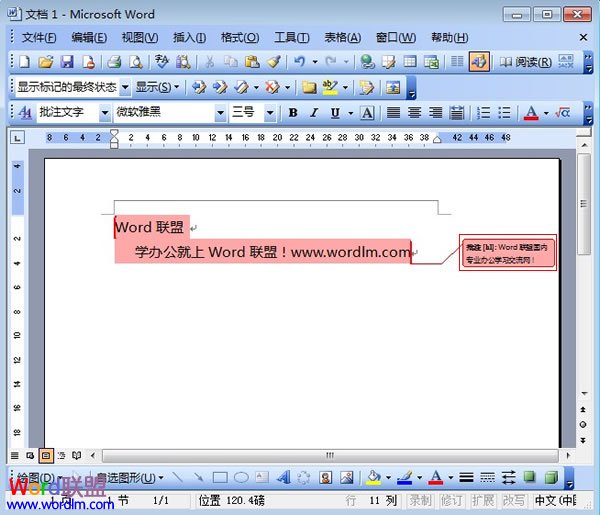Toggle underline formatting

point(335,112)
